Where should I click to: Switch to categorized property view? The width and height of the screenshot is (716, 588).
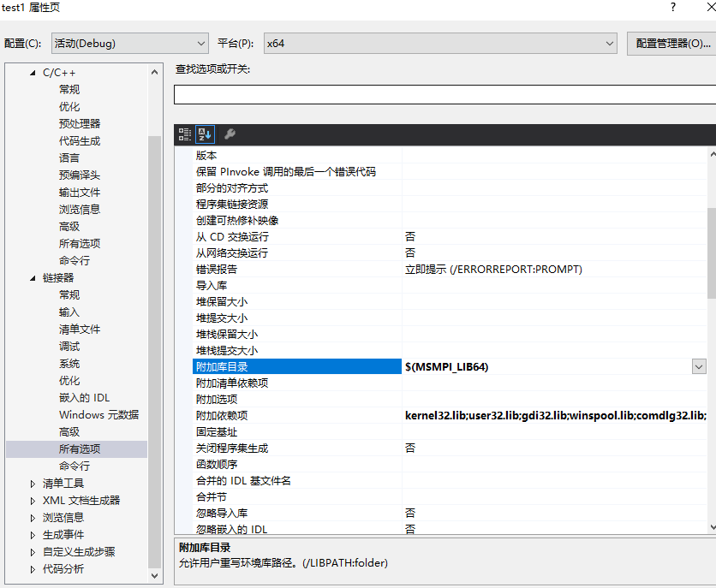184,134
